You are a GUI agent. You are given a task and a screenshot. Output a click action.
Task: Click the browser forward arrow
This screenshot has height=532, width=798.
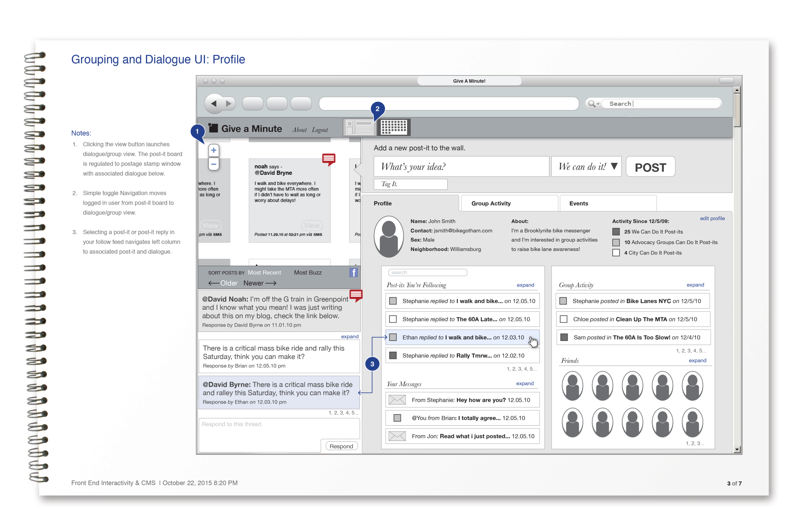pos(229,103)
